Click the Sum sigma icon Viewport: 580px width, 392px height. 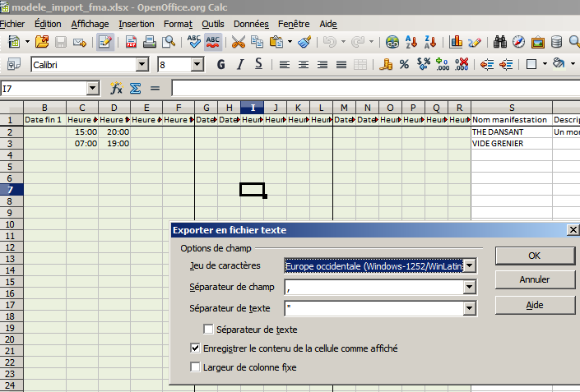pyautogui.click(x=136, y=88)
